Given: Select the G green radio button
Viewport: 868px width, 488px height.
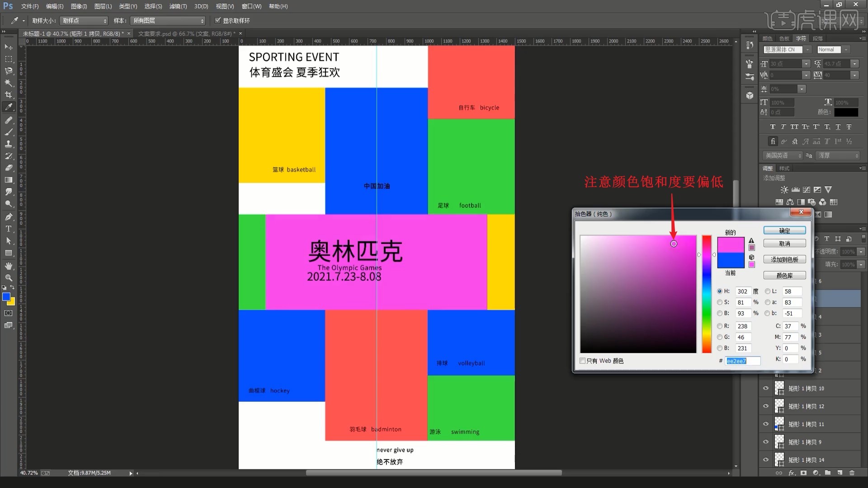Looking at the screenshot, I should [720, 337].
